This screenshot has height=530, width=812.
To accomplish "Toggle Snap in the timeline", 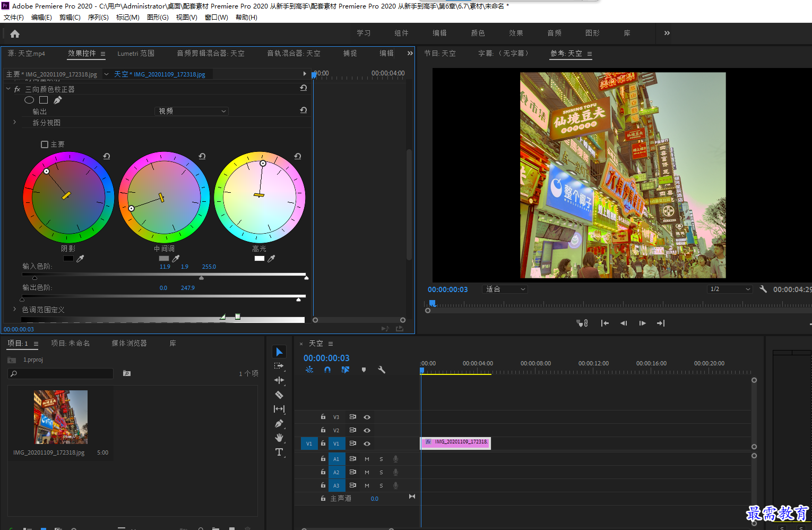I will (x=327, y=370).
